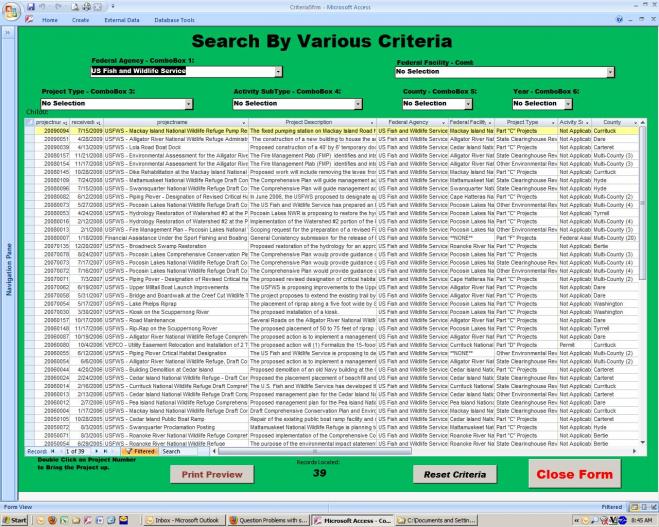Screen dimensions: 659x527
Task: Click the Close Form button
Action: coord(575,474)
